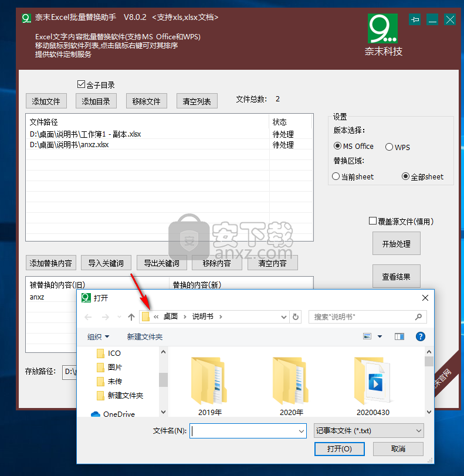Screen dimensions: 464x476
Task: Refresh the folder view in Open dialog
Action: (296, 317)
